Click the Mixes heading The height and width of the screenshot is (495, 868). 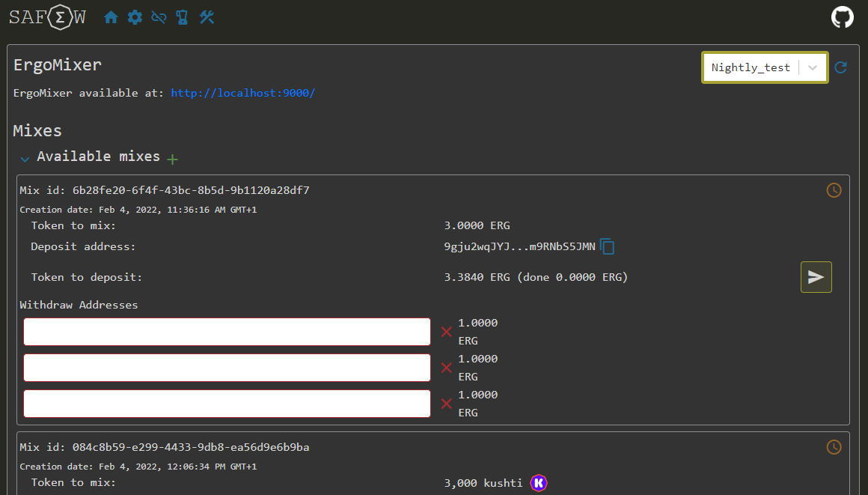(37, 131)
